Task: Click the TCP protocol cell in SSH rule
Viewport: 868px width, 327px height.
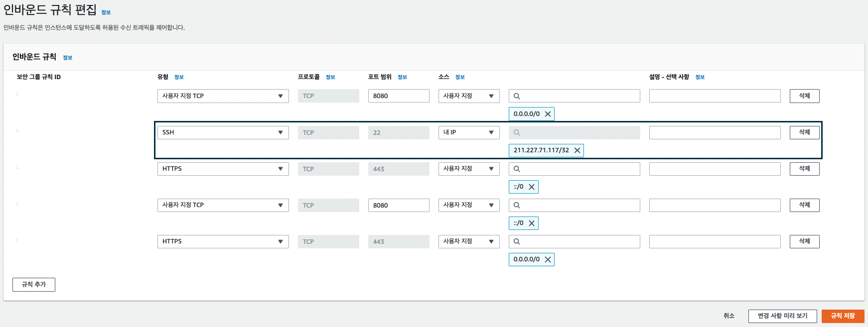Action: (328, 132)
